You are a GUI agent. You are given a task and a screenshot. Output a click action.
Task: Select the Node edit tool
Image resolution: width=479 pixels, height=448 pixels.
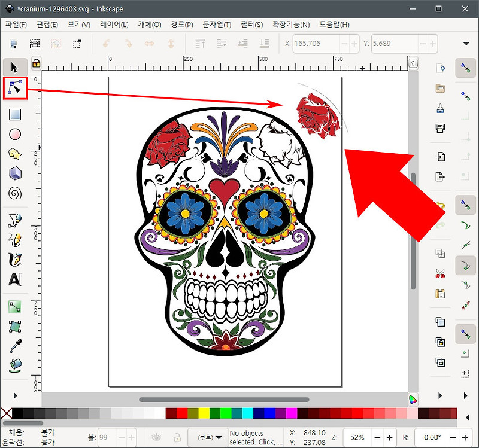pos(15,88)
